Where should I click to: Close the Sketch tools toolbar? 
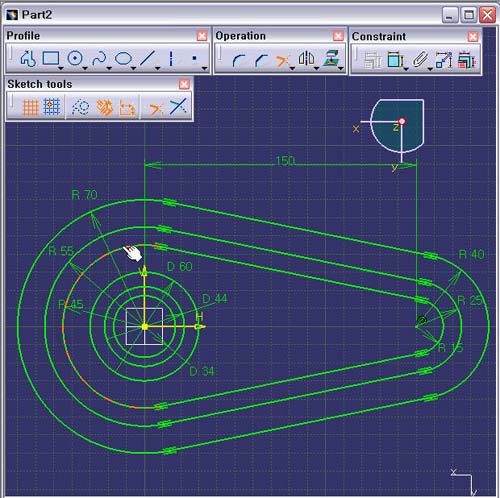point(184,84)
